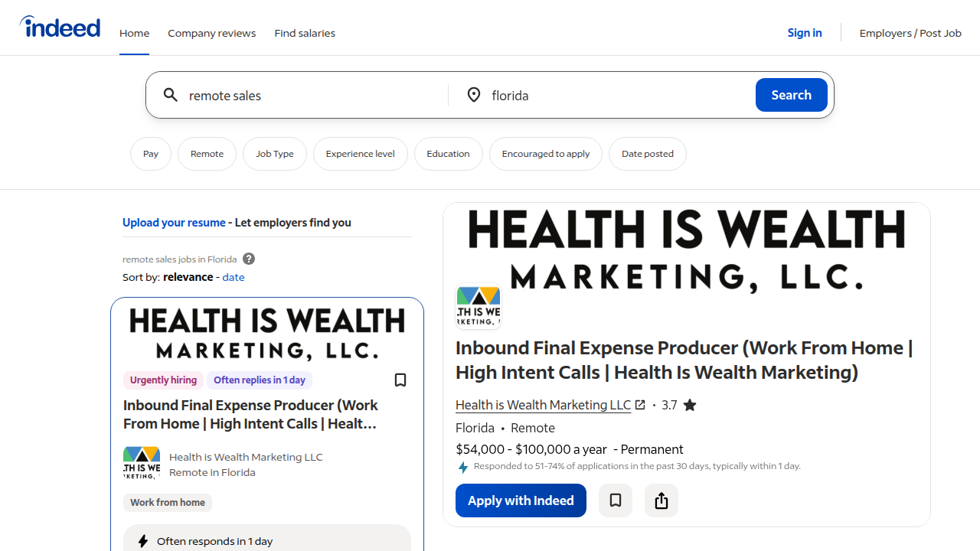Open job title in results card
Image resolution: width=980 pixels, height=551 pixels.
250,414
